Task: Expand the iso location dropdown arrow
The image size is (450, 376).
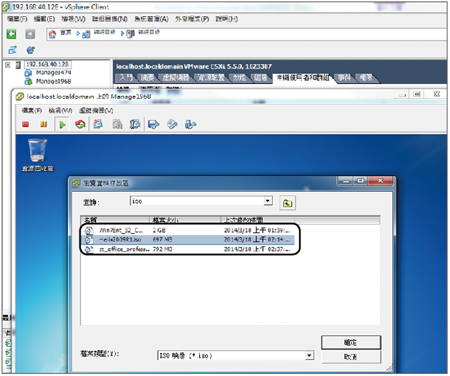Action: tap(268, 201)
